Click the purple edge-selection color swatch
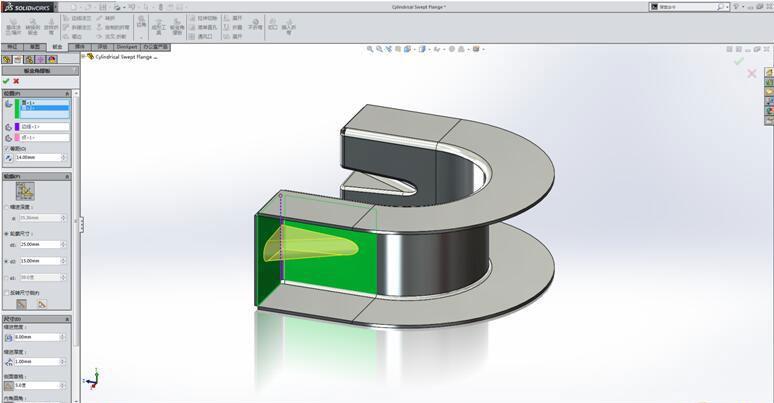 pos(17,127)
